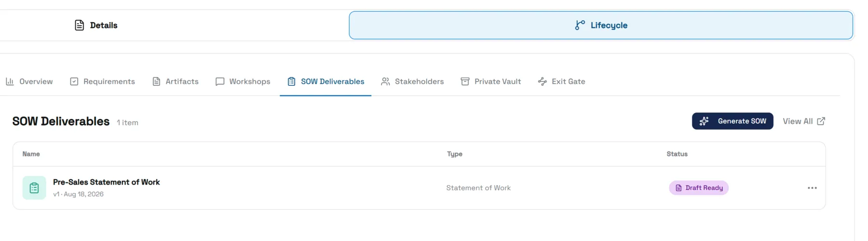
Task: Select the Lifecycle tab
Action: [601, 25]
